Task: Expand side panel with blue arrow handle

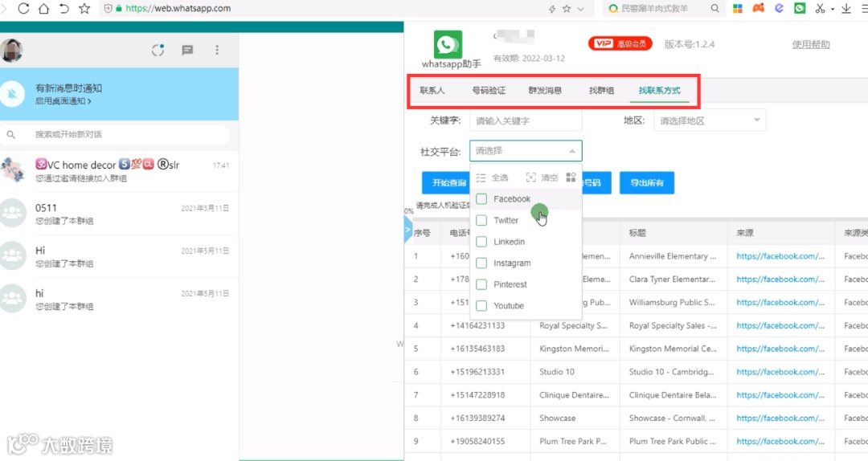Action: (x=408, y=229)
